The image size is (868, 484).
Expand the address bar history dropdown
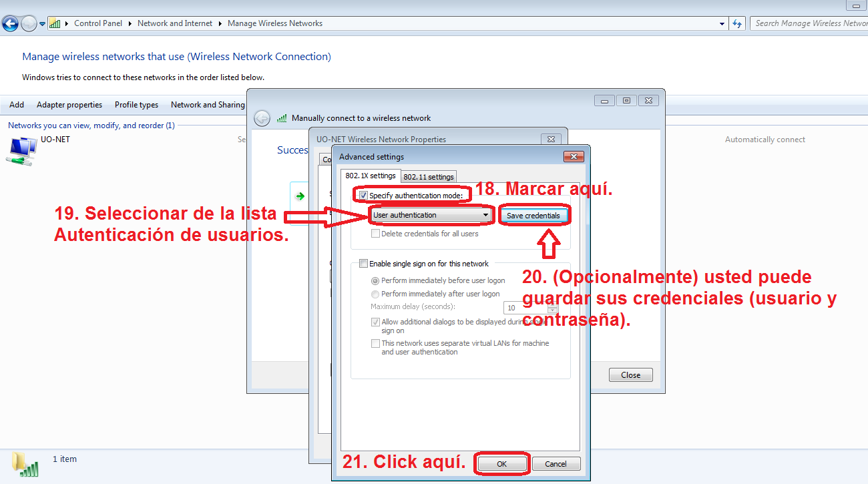click(x=722, y=24)
